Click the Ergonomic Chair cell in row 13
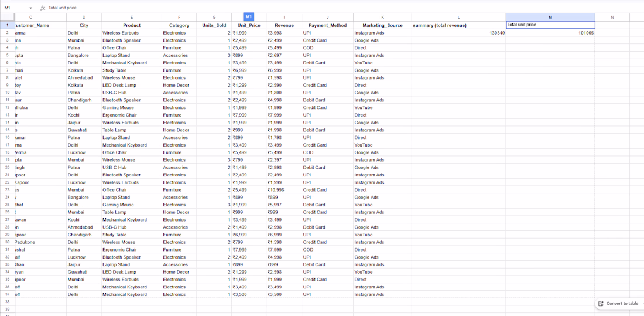644x316 pixels. (x=131, y=115)
